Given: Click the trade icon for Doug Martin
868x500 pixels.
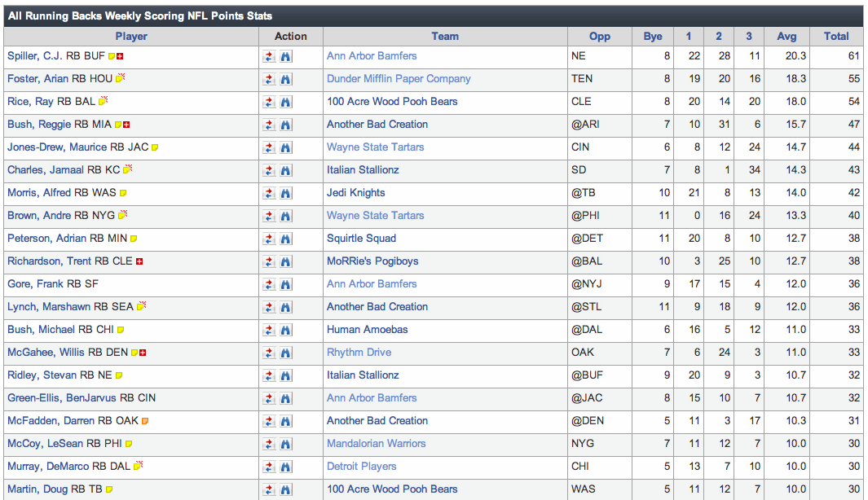Looking at the screenshot, I should click(268, 489).
